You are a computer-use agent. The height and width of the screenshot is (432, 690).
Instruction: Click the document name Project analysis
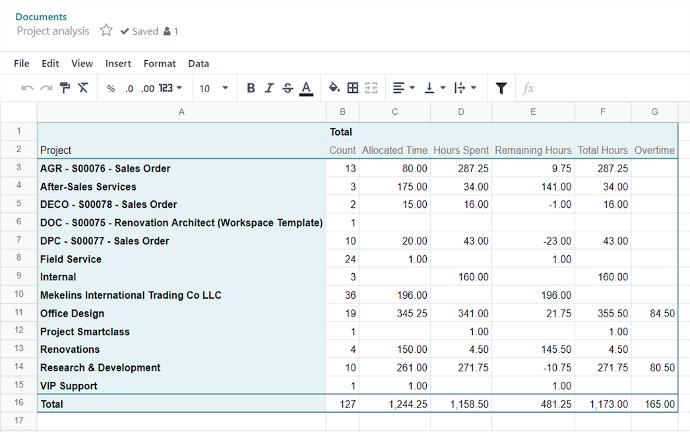coord(53,31)
